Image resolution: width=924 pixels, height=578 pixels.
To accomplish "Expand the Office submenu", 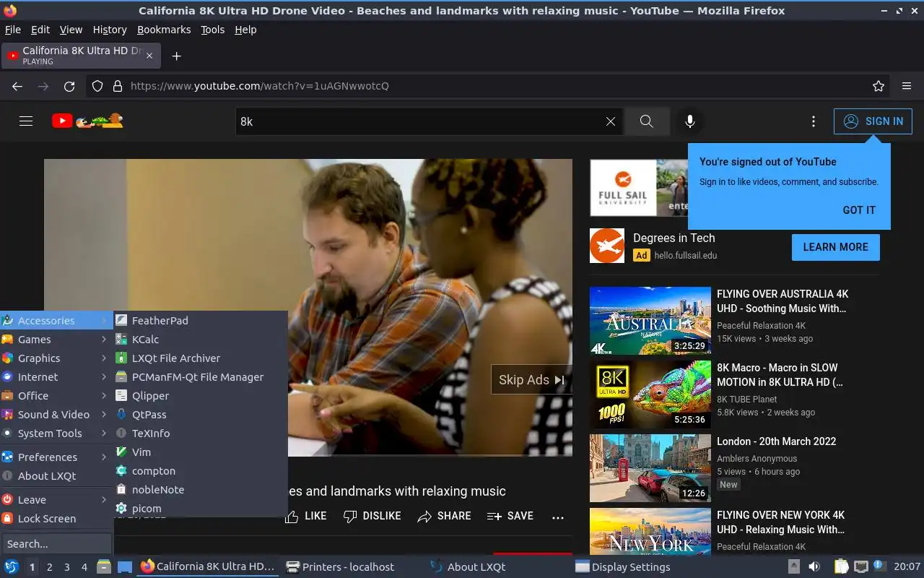I will coord(56,395).
